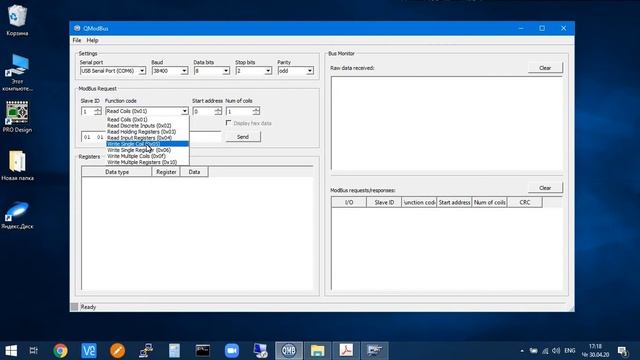Open the volume control in system tray
This screenshot has width=640, height=360.
556,351
